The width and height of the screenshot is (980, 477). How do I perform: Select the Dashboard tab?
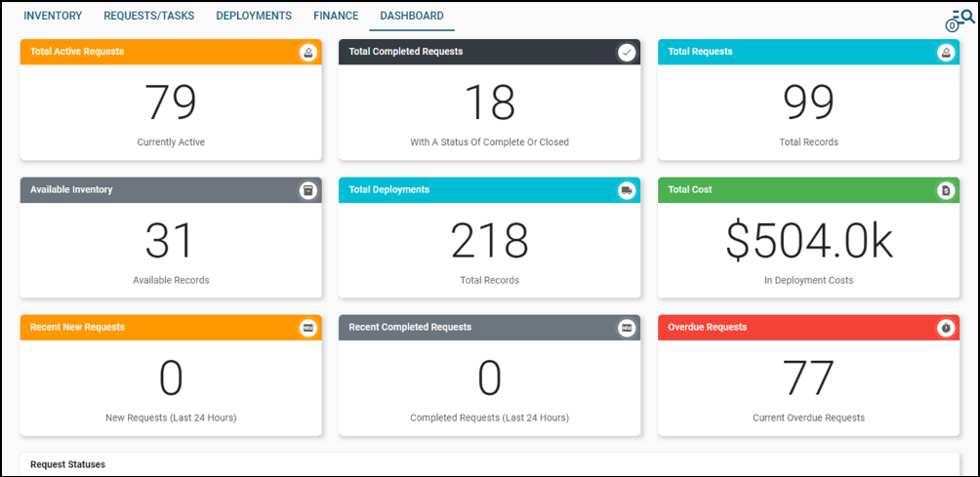pyautogui.click(x=411, y=17)
